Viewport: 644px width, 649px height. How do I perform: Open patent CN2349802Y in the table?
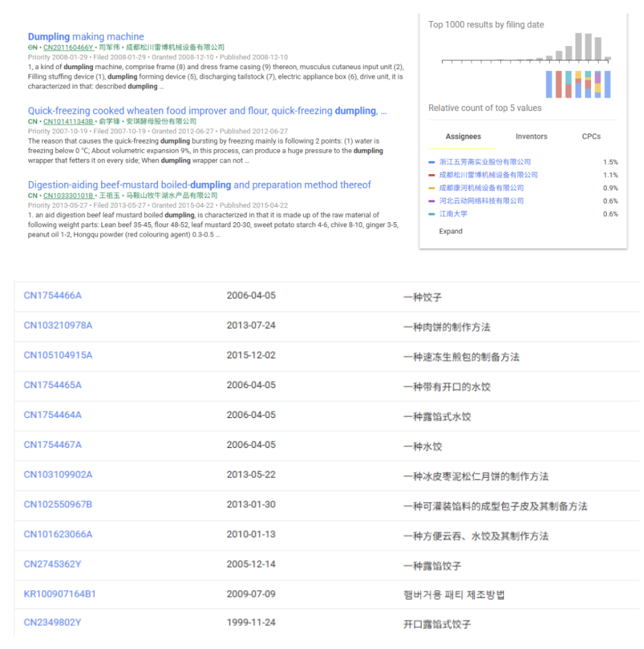coord(52,622)
